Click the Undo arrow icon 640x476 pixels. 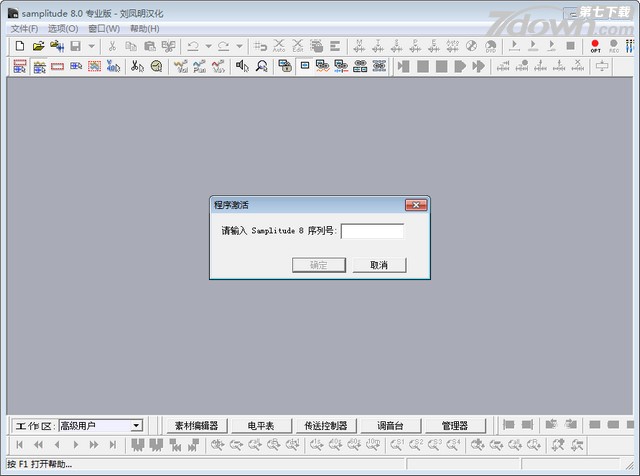[x=192, y=46]
